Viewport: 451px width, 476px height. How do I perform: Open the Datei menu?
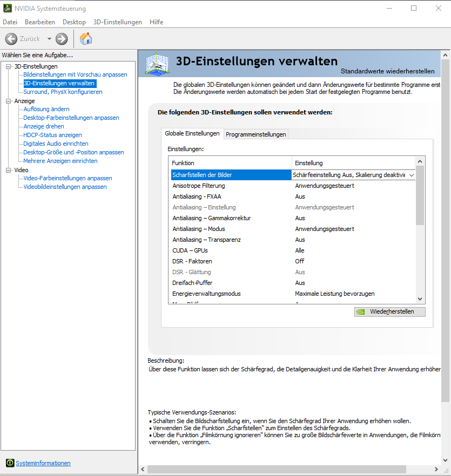pyautogui.click(x=10, y=22)
